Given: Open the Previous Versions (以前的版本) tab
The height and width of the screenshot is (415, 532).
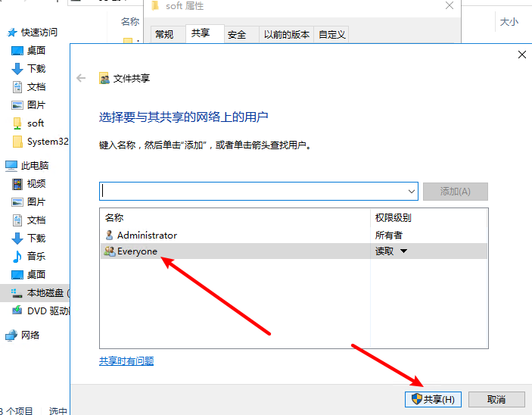Looking at the screenshot, I should tap(286, 34).
